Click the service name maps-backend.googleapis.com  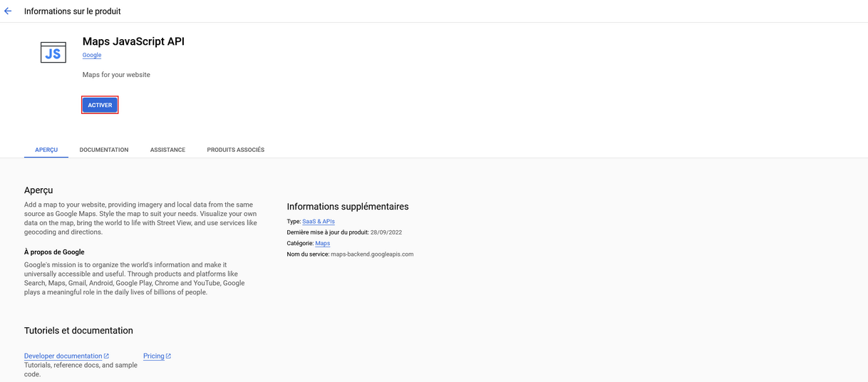[x=372, y=254]
